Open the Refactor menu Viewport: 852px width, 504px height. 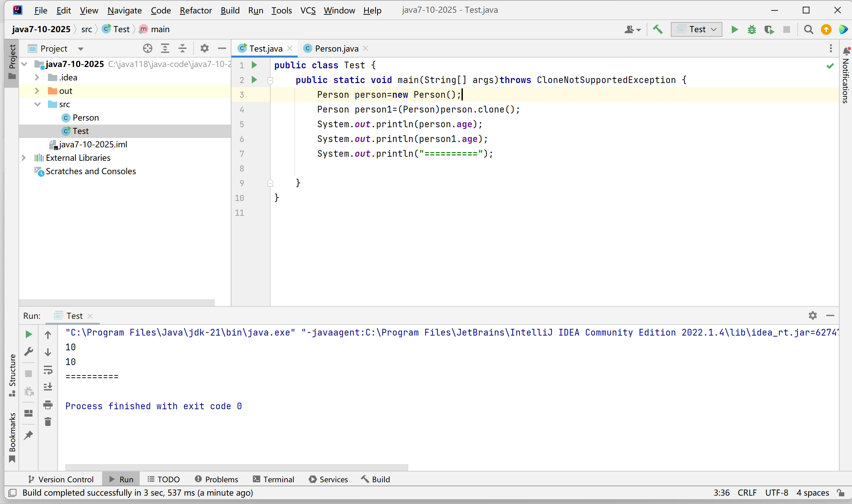point(196,10)
